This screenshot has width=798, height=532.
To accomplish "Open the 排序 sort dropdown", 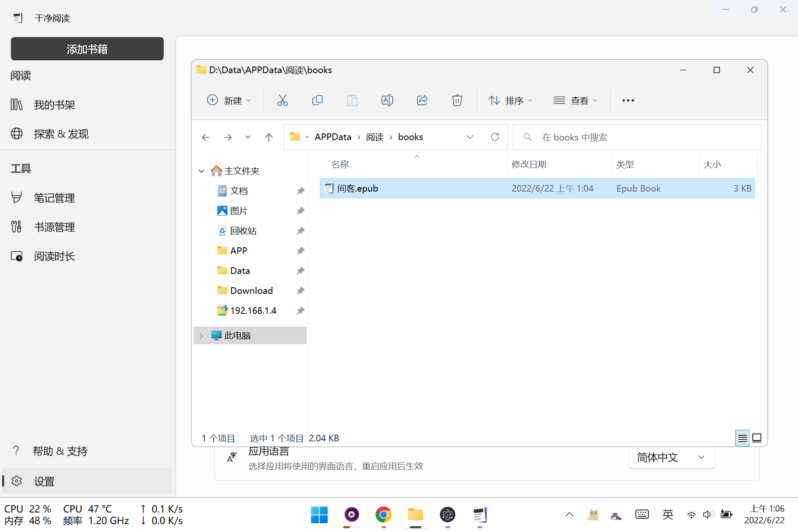I will click(510, 100).
